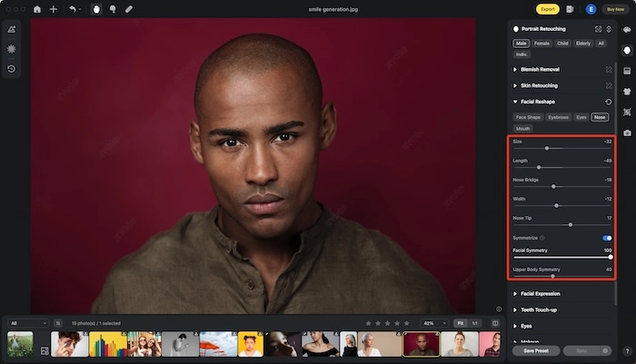Open the 42% zoom level dropdown

click(431, 323)
